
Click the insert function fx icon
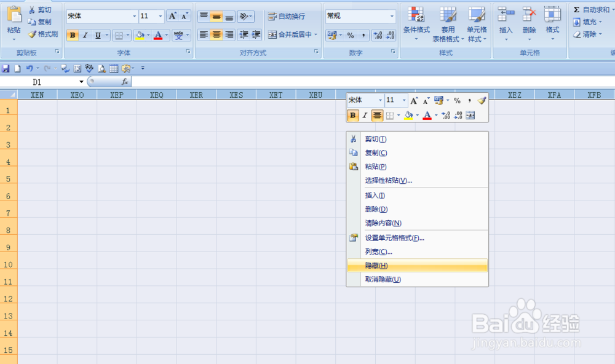tap(125, 82)
